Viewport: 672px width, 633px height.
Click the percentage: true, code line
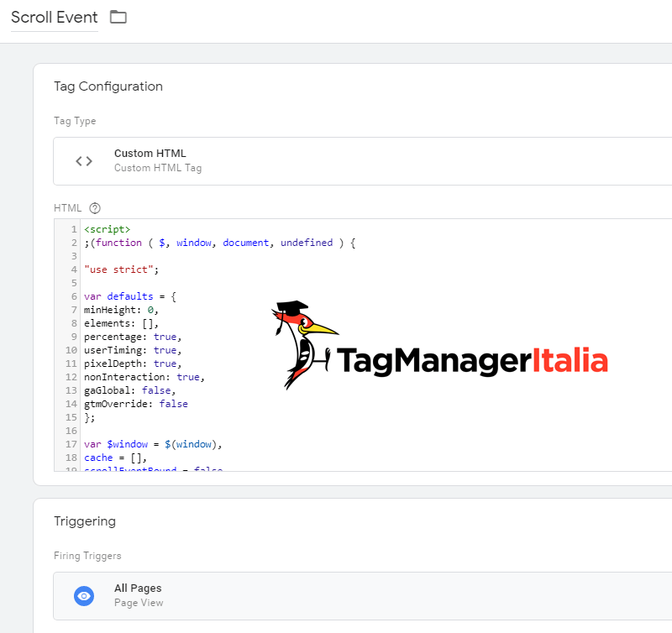pos(133,337)
